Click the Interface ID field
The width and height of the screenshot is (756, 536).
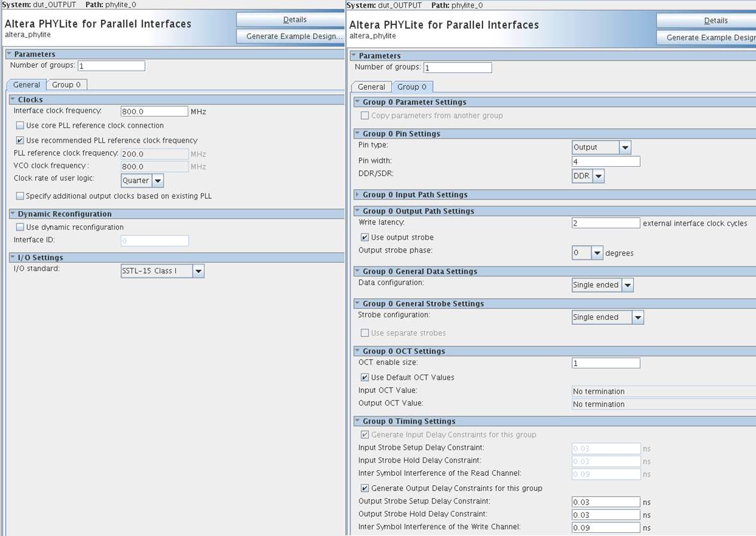(155, 240)
